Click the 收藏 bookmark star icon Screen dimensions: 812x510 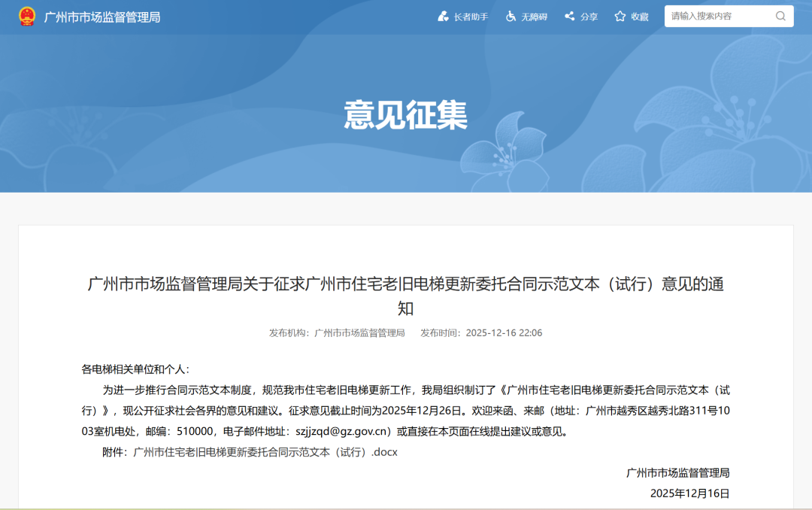point(620,15)
